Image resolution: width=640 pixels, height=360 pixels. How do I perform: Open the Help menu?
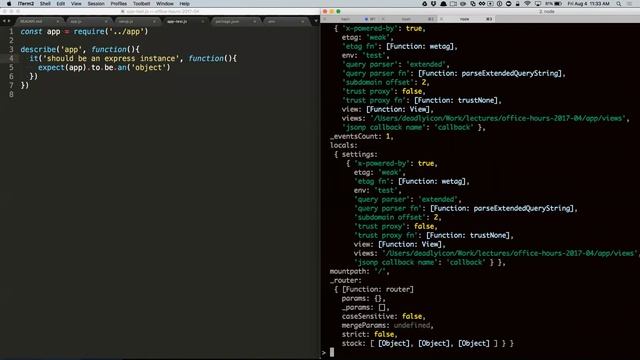(x=184, y=4)
